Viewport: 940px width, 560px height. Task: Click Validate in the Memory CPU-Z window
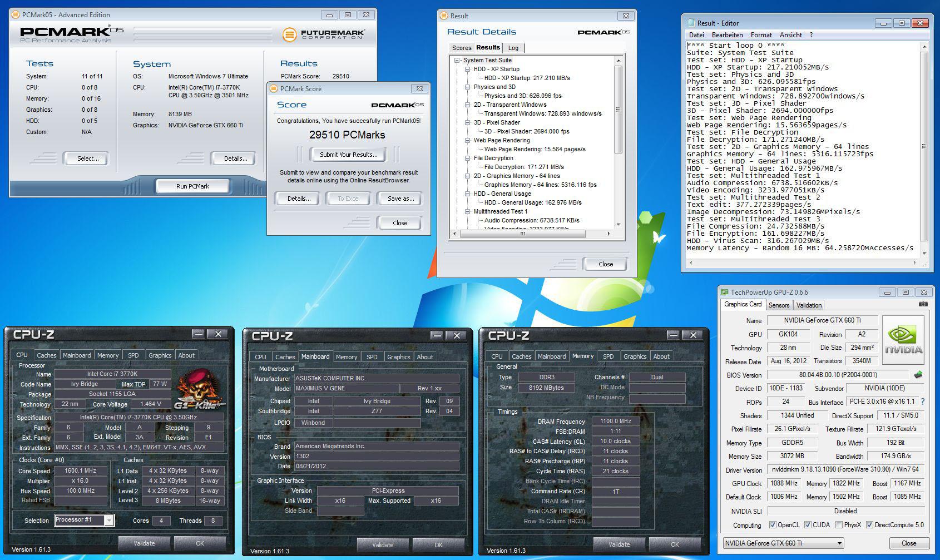point(619,544)
